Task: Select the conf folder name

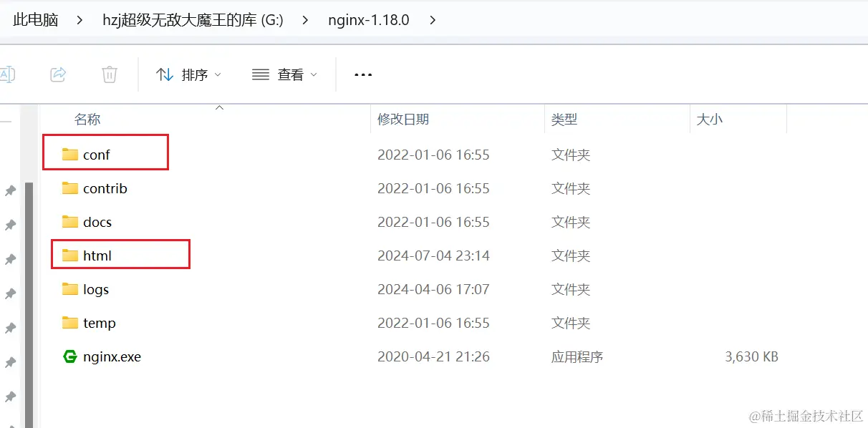Action: pos(97,155)
